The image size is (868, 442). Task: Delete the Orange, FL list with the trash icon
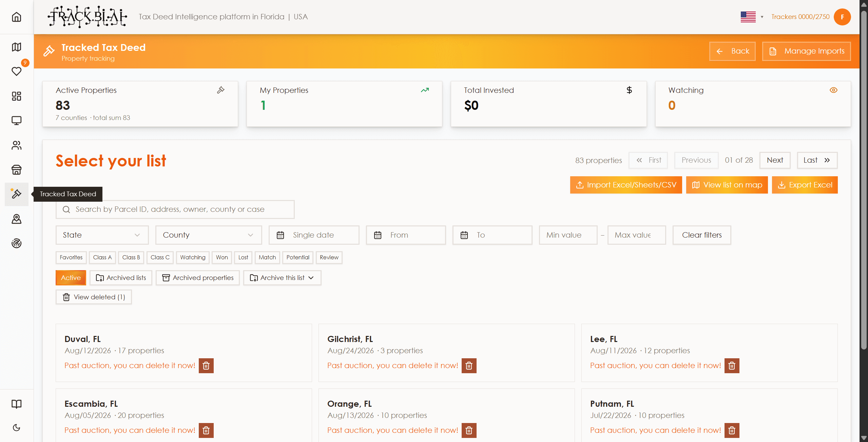pyautogui.click(x=469, y=430)
